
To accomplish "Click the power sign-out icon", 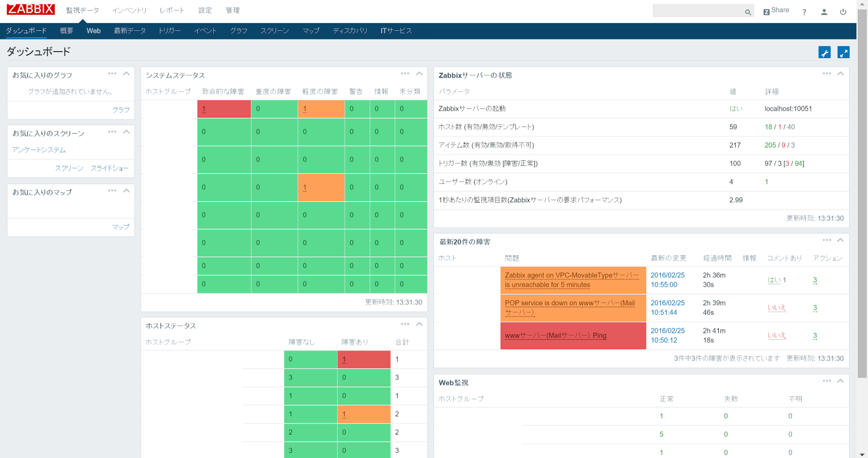I will (x=843, y=12).
